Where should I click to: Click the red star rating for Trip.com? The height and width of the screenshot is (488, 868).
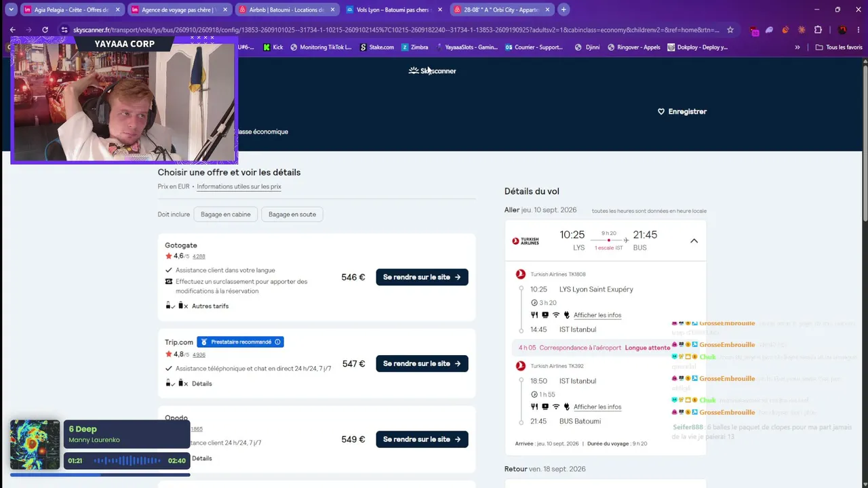168,354
